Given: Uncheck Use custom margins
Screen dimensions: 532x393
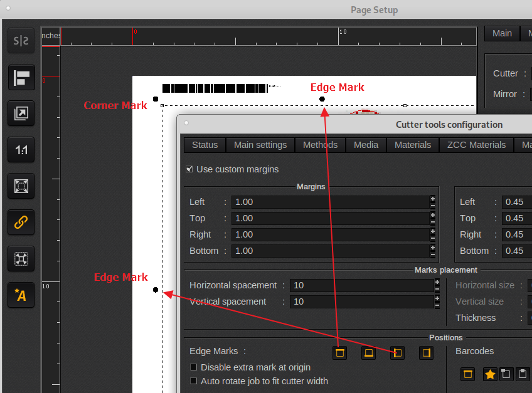Looking at the screenshot, I should [189, 169].
